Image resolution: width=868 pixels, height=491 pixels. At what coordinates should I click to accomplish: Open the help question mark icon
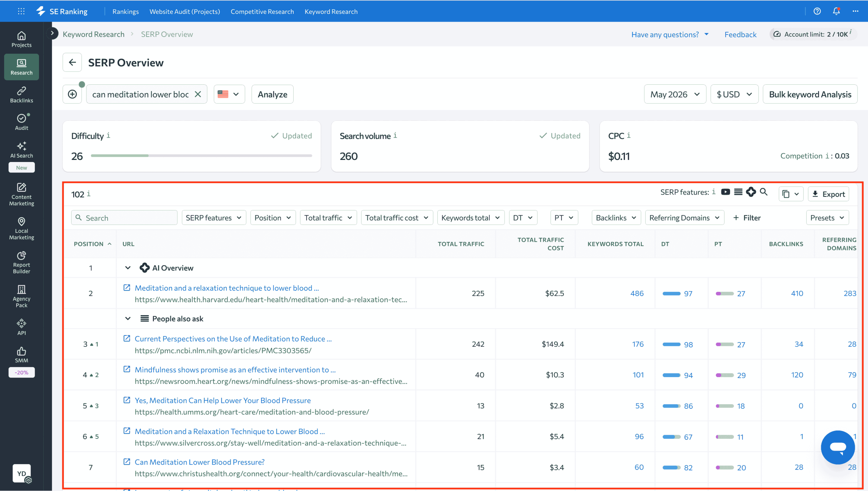(817, 11)
